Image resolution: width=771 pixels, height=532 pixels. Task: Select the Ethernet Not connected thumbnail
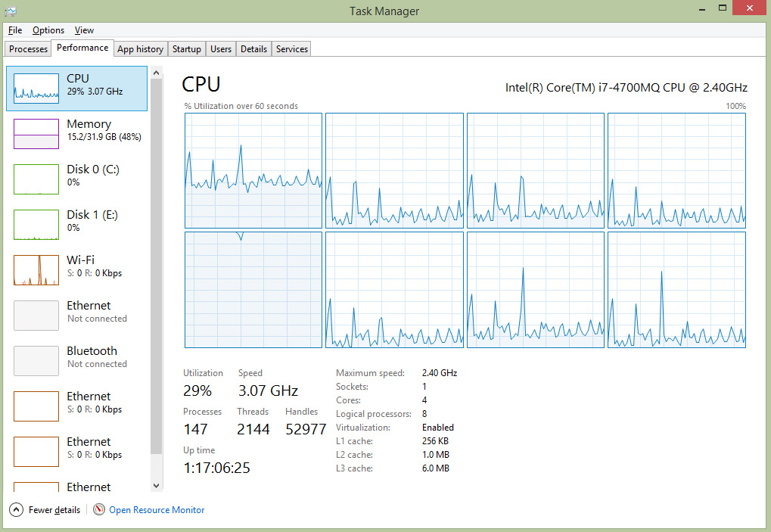36,315
